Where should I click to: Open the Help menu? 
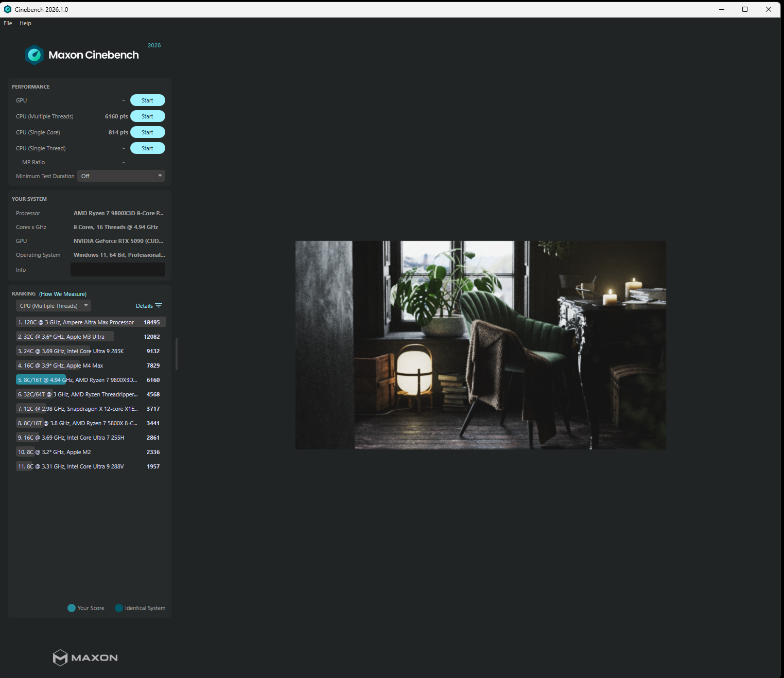click(x=25, y=23)
